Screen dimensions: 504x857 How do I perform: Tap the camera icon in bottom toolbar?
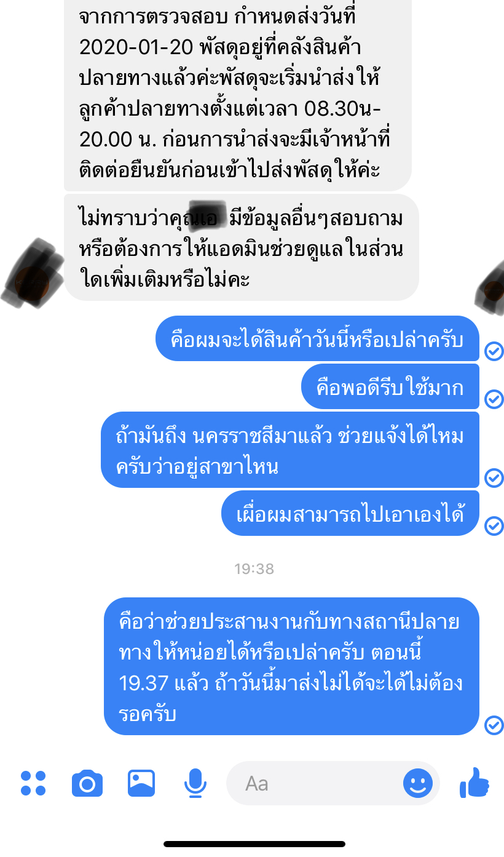pyautogui.click(x=87, y=783)
